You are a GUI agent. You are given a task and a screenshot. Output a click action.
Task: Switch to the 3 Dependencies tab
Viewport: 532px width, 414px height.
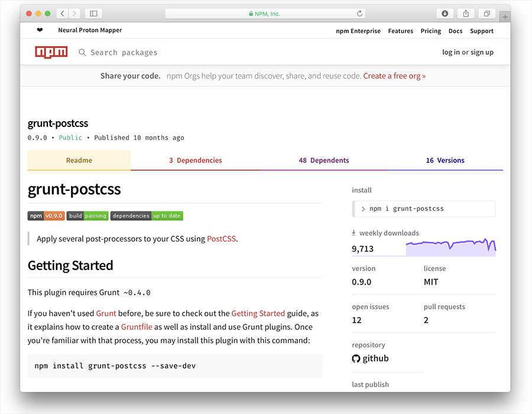pyautogui.click(x=196, y=161)
